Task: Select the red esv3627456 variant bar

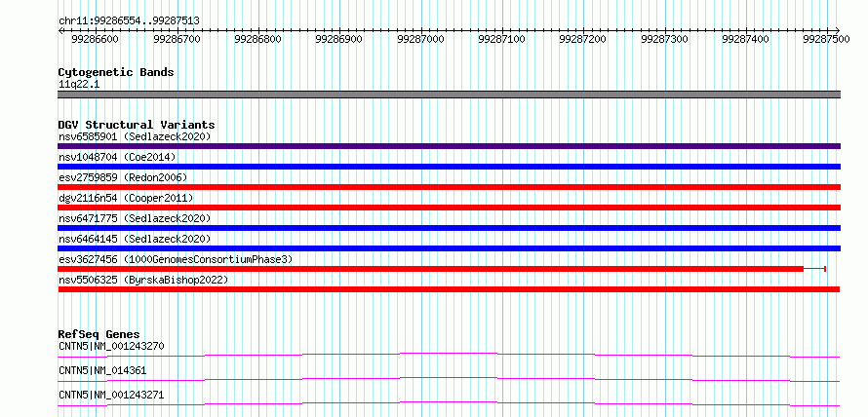Action: [x=431, y=269]
